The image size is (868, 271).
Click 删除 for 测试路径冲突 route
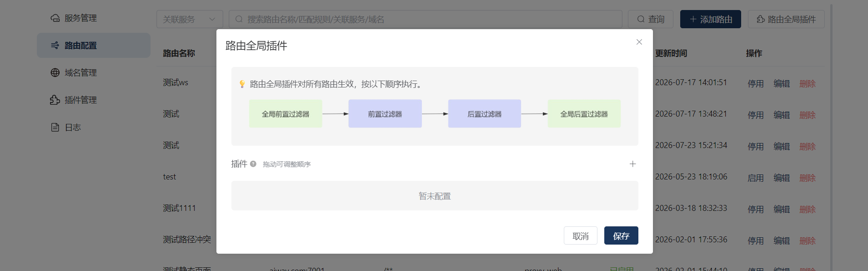click(808, 241)
